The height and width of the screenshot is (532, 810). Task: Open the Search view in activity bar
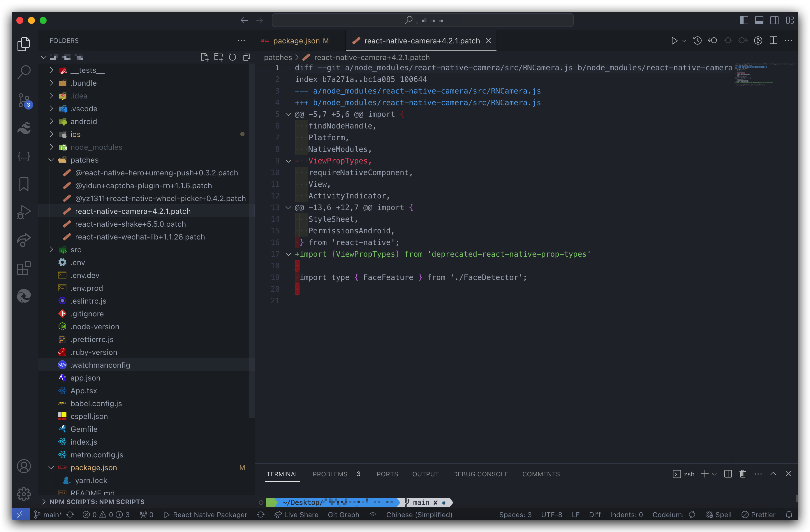[x=24, y=72]
